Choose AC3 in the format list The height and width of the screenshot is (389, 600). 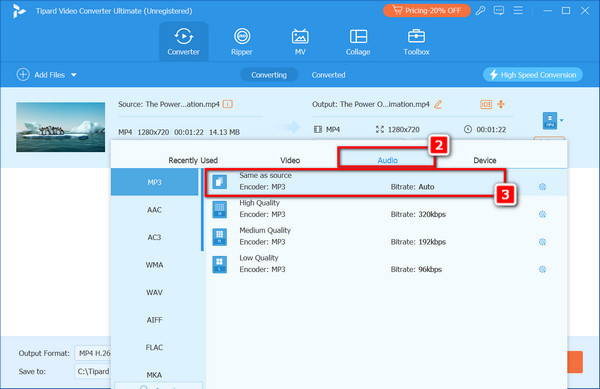click(x=155, y=238)
